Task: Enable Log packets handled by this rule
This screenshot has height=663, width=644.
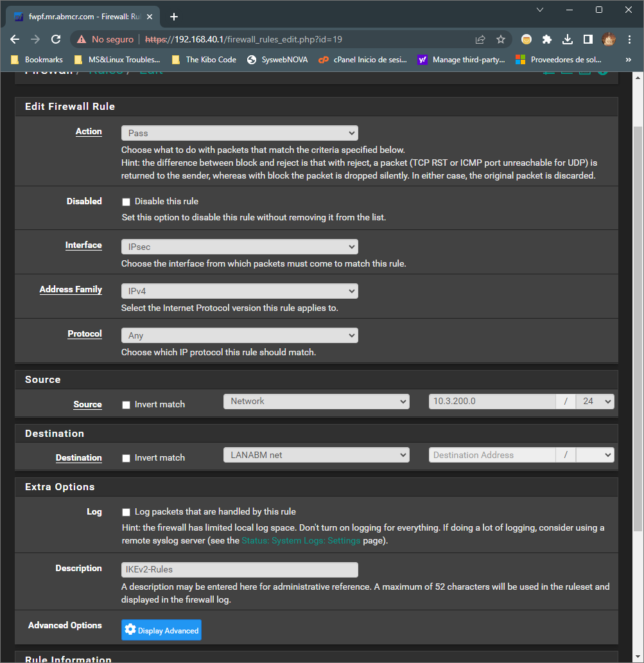Action: [x=126, y=512]
